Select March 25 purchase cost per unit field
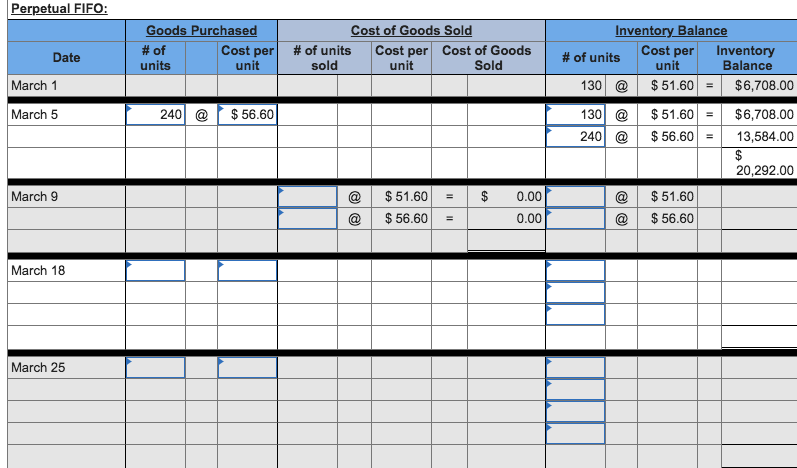Screen dimensions: 797x468 point(248,368)
